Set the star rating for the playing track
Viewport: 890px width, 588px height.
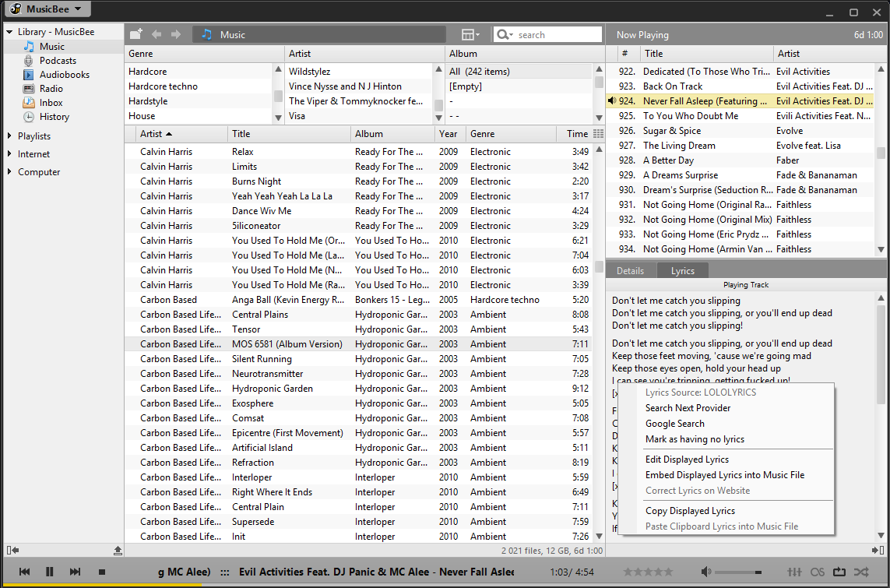click(x=648, y=572)
